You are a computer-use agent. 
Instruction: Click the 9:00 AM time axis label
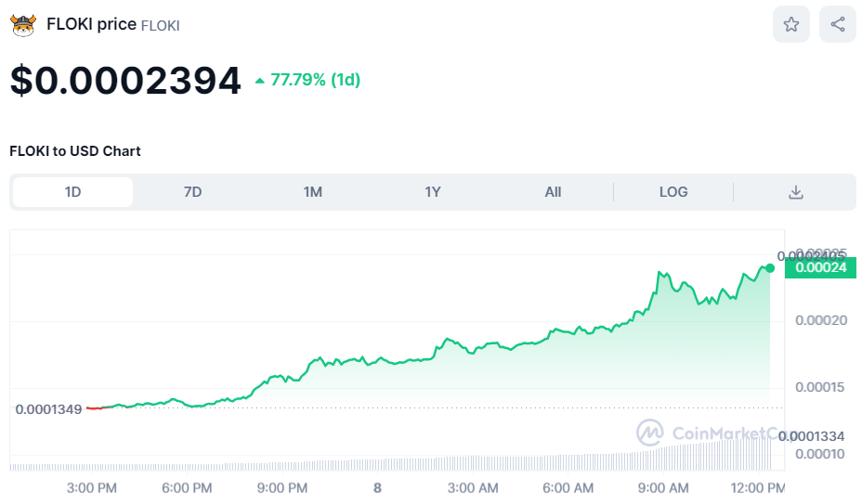[x=665, y=488]
